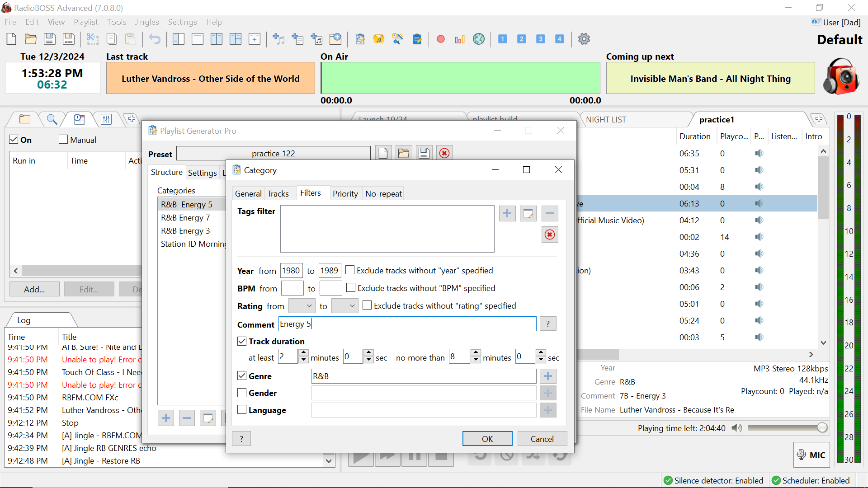Click the statistics/bar chart icon
The height and width of the screenshot is (488, 868).
coord(459,39)
